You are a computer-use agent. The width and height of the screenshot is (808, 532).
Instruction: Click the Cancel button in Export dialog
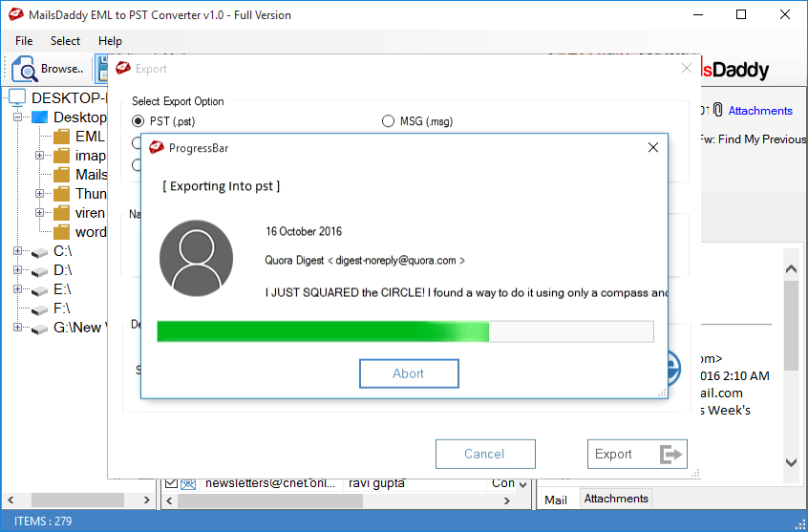coord(485,455)
